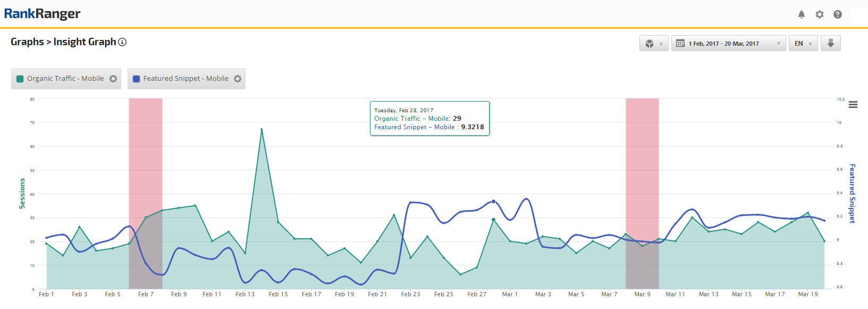Open the chart hamburger menu icon

click(853, 105)
